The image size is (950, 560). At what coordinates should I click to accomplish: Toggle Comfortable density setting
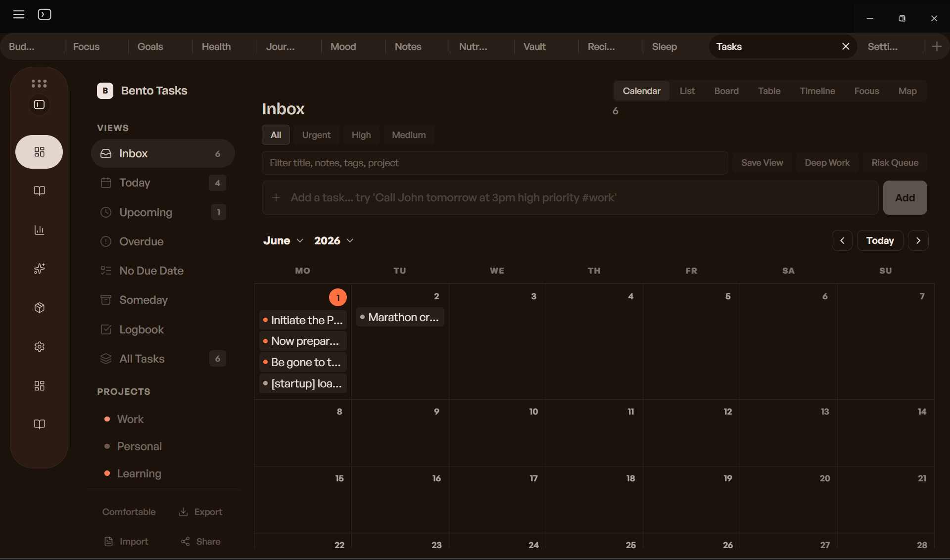click(129, 512)
